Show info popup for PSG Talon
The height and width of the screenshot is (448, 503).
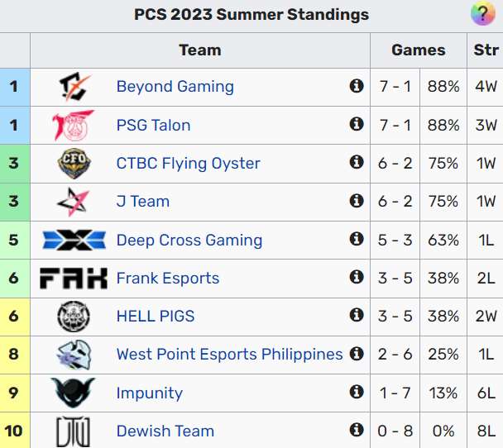(x=357, y=124)
